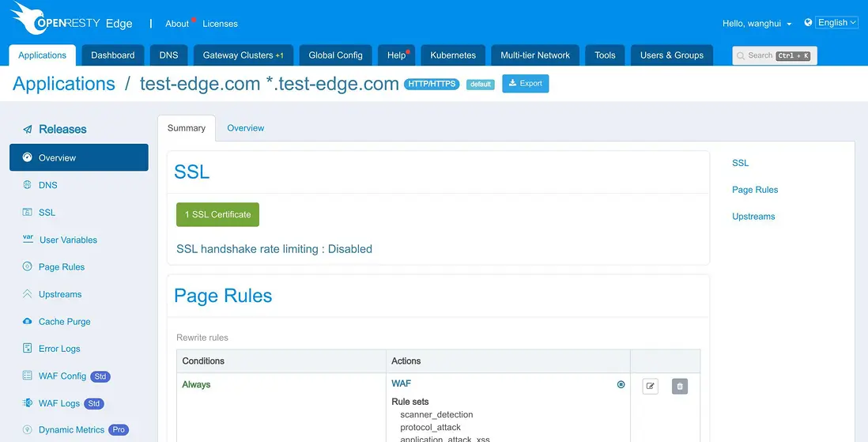Click the SSL lock icon in sidebar
Screen dimensions: 868x442
tap(27, 212)
